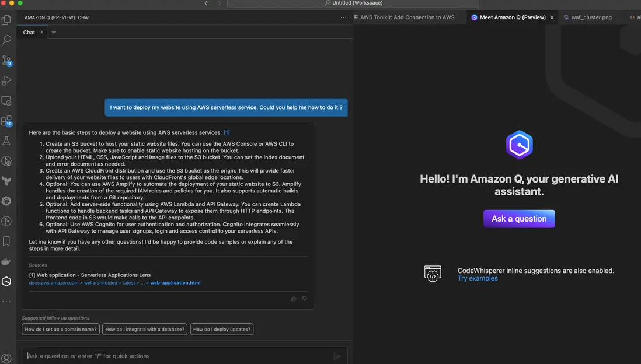Go back with the navigation arrow

tap(207, 3)
